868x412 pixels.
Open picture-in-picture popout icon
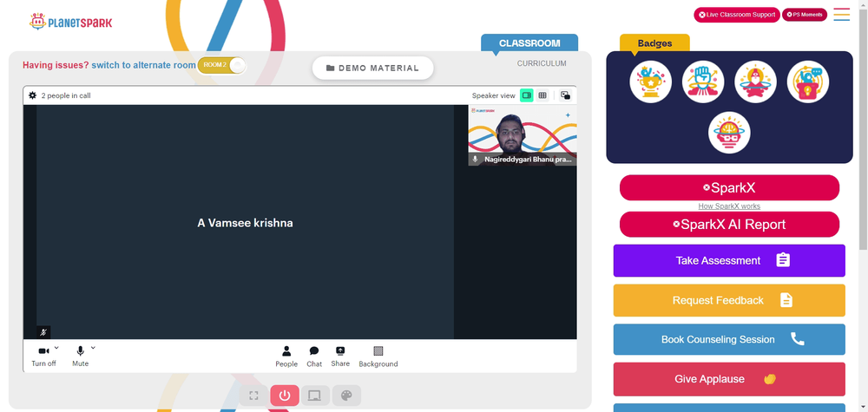click(x=565, y=95)
